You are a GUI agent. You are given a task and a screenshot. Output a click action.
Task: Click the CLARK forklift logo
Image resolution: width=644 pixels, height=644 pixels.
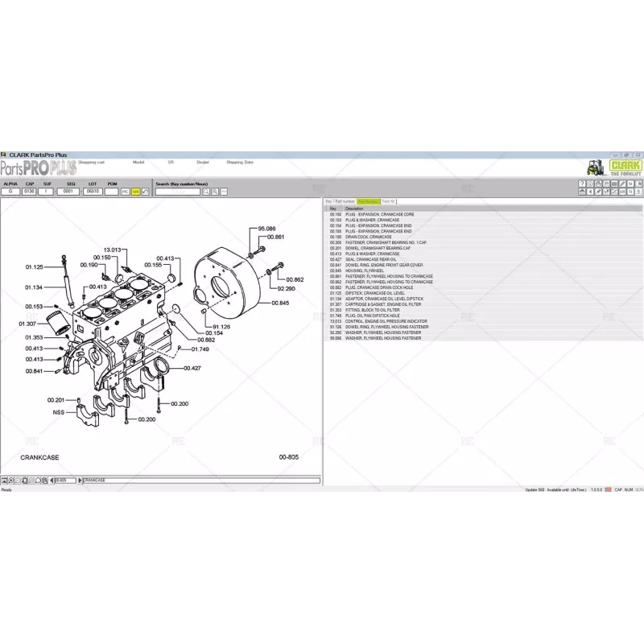tap(613, 167)
